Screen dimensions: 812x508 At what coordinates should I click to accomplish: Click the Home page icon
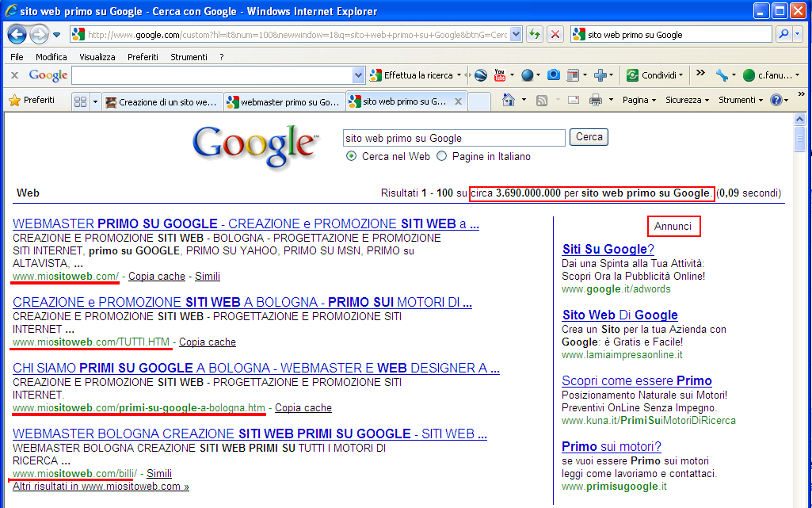[509, 100]
